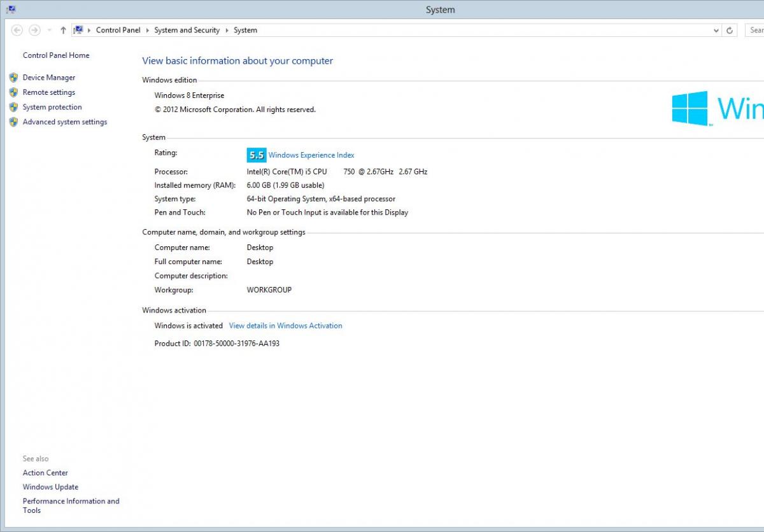Open View details in Windows Activation
Screen dimensions: 764x532
click(x=285, y=325)
